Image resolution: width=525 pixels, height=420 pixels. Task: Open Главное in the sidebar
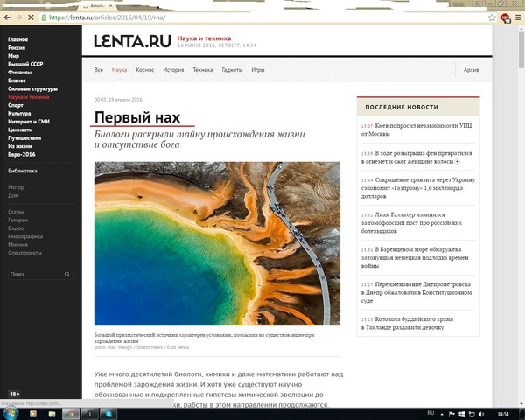(18, 39)
